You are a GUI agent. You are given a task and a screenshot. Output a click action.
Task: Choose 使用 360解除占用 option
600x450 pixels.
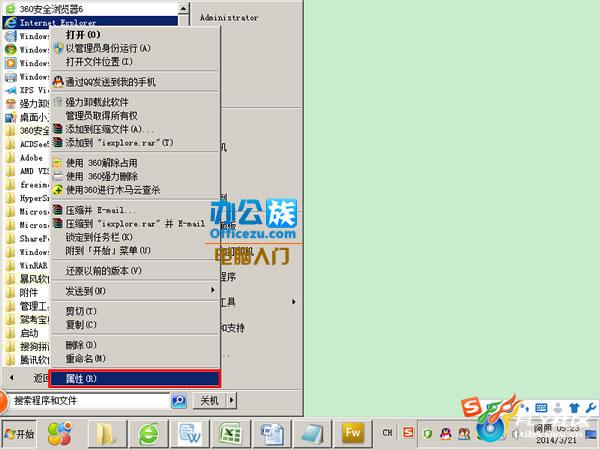134,163
